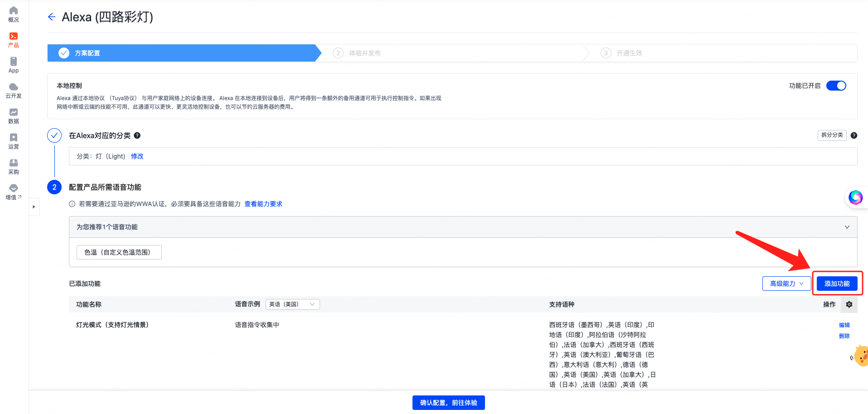Image resolution: width=868 pixels, height=414 pixels.
Task: Click 确认配置，前往体验 button
Action: tap(448, 403)
